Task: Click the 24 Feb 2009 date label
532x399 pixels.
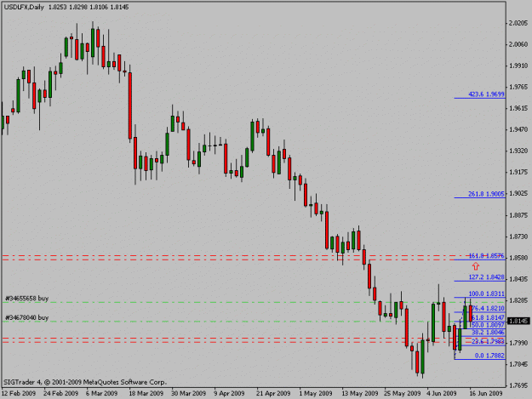Action: (60, 393)
